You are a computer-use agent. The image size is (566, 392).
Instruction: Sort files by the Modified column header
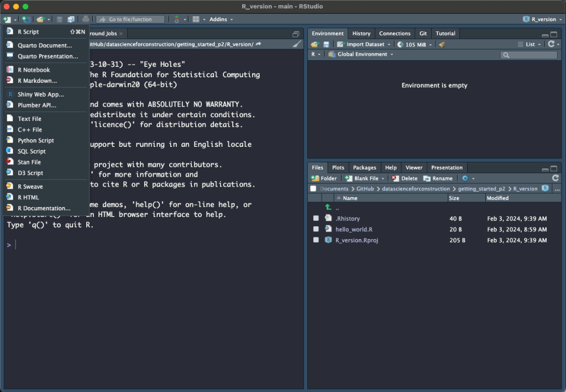(x=497, y=198)
